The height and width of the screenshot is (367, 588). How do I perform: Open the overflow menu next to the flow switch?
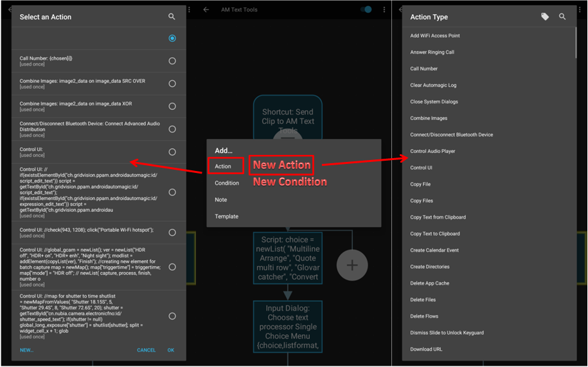click(x=384, y=10)
